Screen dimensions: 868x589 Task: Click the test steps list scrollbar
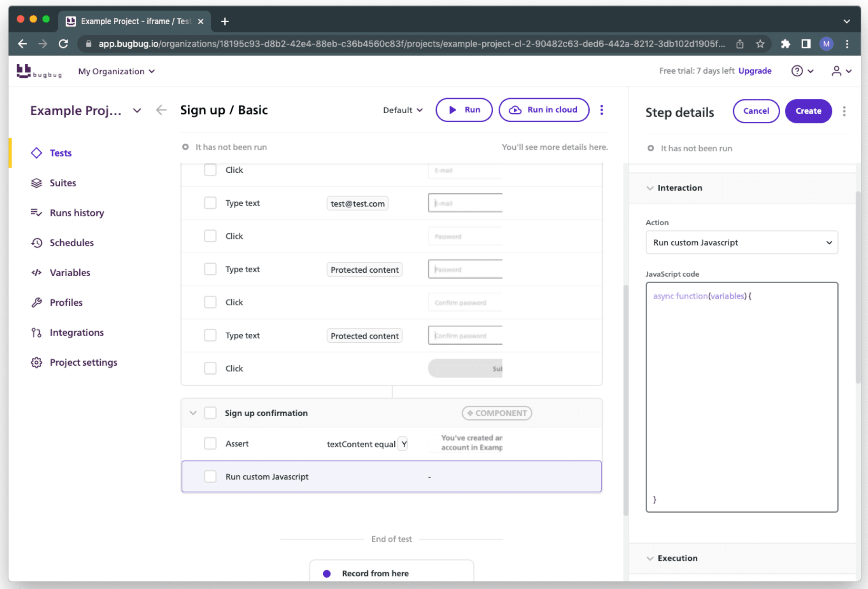pos(626,400)
